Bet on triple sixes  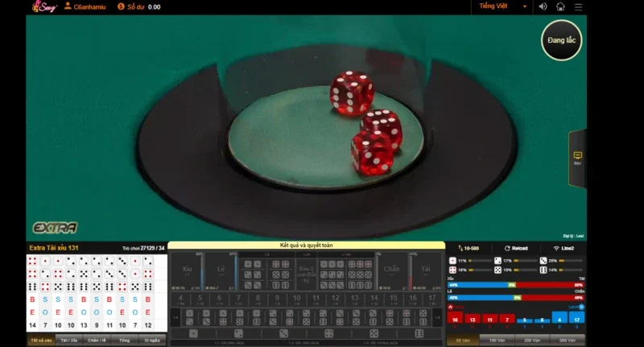point(361,285)
